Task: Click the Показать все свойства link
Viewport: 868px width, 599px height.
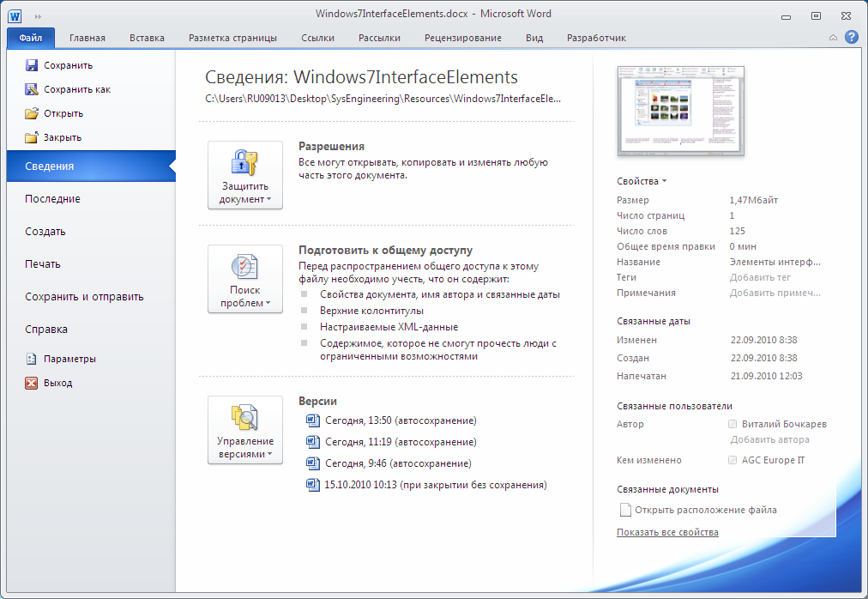Action: coord(667,532)
